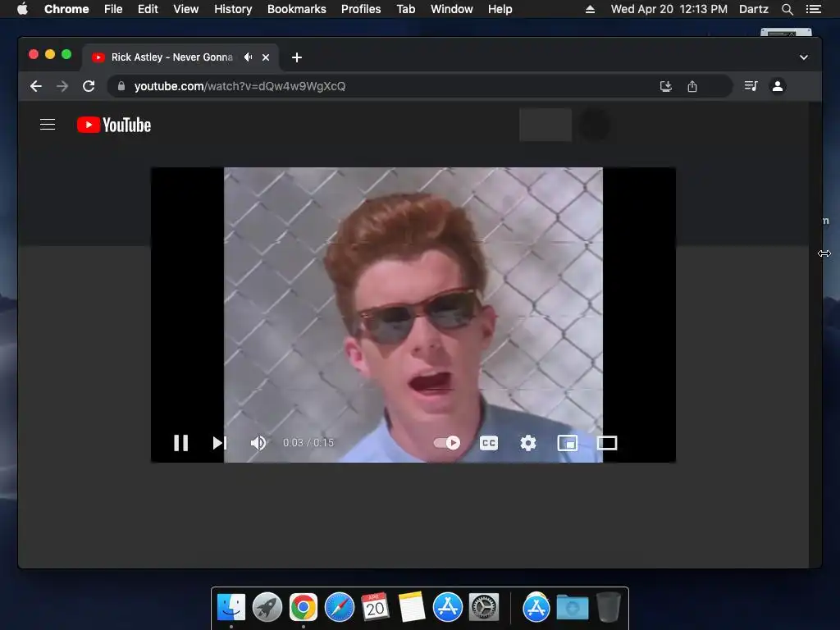Go forward in browser history

click(x=62, y=86)
